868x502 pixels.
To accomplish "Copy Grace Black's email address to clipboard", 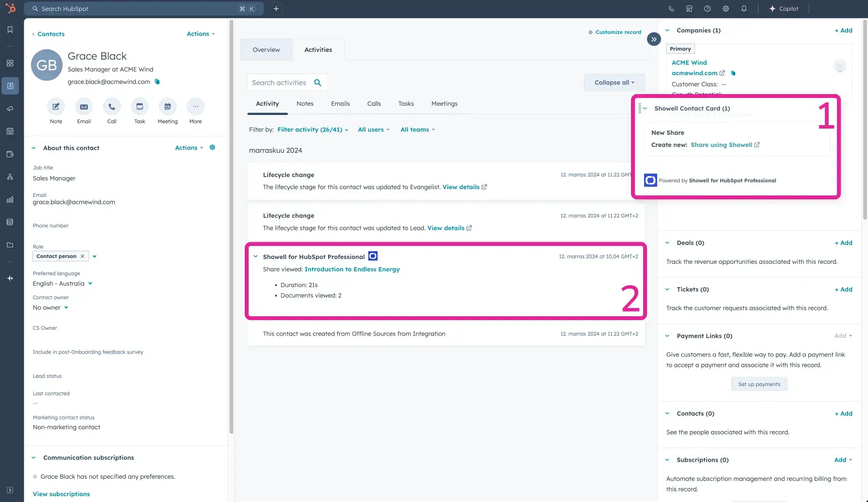I will point(157,81).
